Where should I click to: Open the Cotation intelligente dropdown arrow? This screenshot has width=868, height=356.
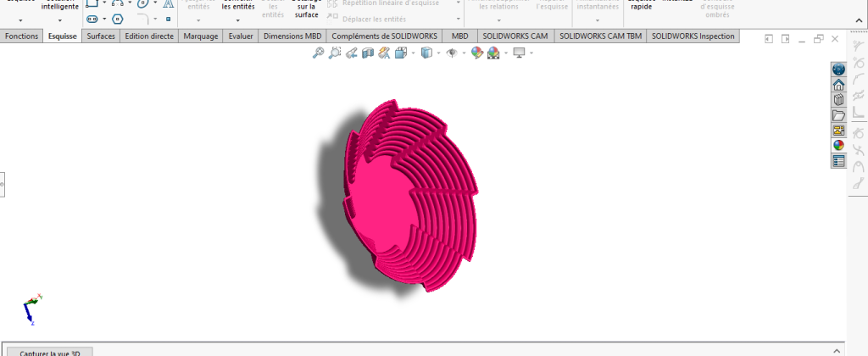tap(60, 20)
